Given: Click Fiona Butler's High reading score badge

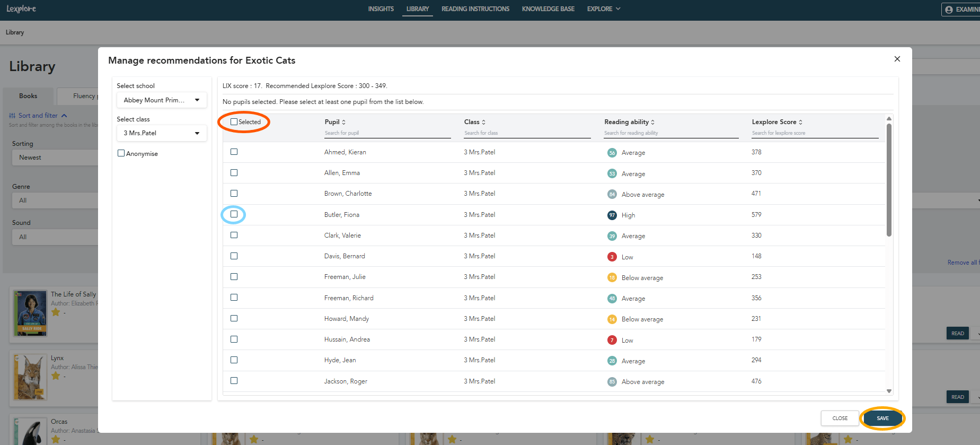Looking at the screenshot, I should (612, 215).
